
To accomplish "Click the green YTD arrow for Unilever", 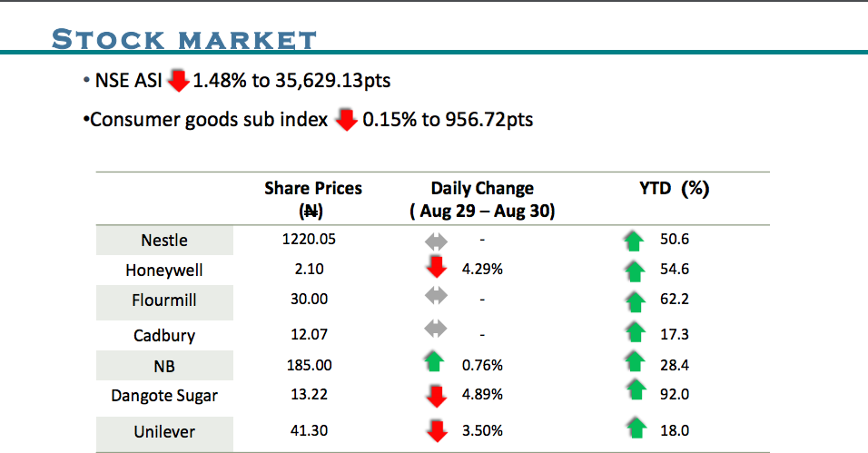I will click(634, 428).
